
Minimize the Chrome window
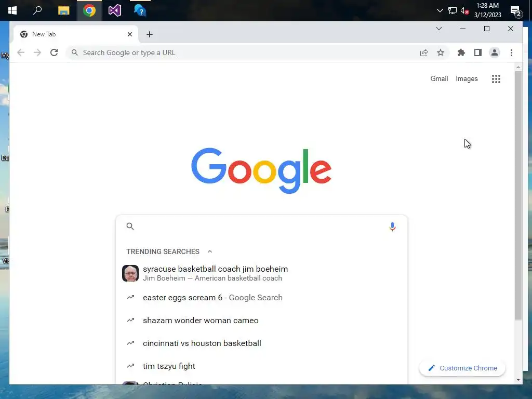coord(463,29)
